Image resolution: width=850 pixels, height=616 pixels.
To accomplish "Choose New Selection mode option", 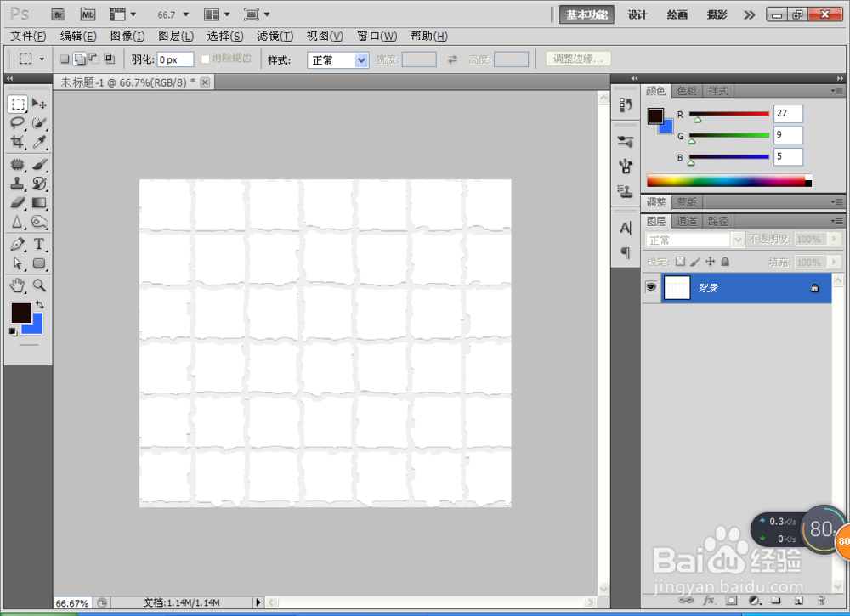I will tap(65, 59).
